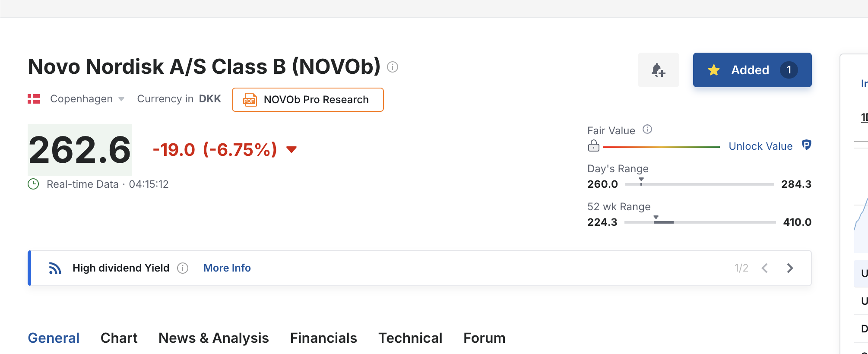Go to the previous insight with the left chevron
The width and height of the screenshot is (868, 354).
[x=765, y=268]
